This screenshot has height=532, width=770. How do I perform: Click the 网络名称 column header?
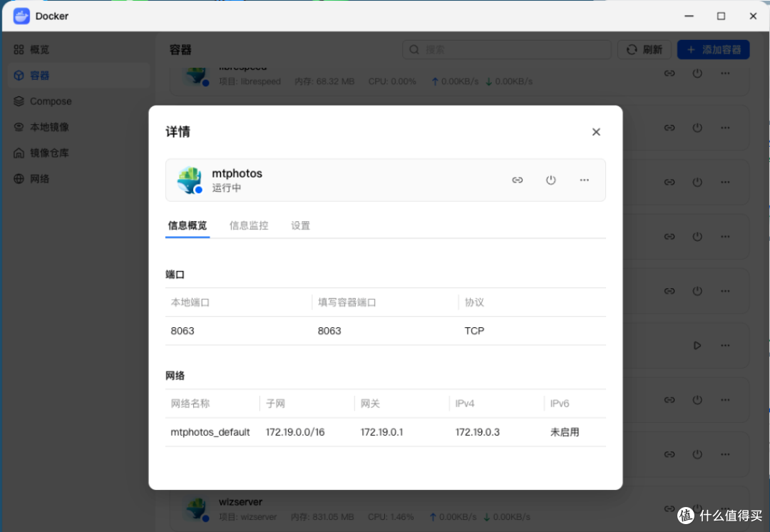point(190,404)
